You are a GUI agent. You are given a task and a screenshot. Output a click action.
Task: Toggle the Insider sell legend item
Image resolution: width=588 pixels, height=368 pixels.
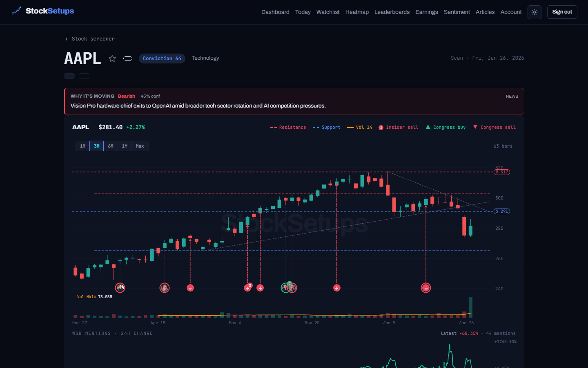tap(399, 128)
